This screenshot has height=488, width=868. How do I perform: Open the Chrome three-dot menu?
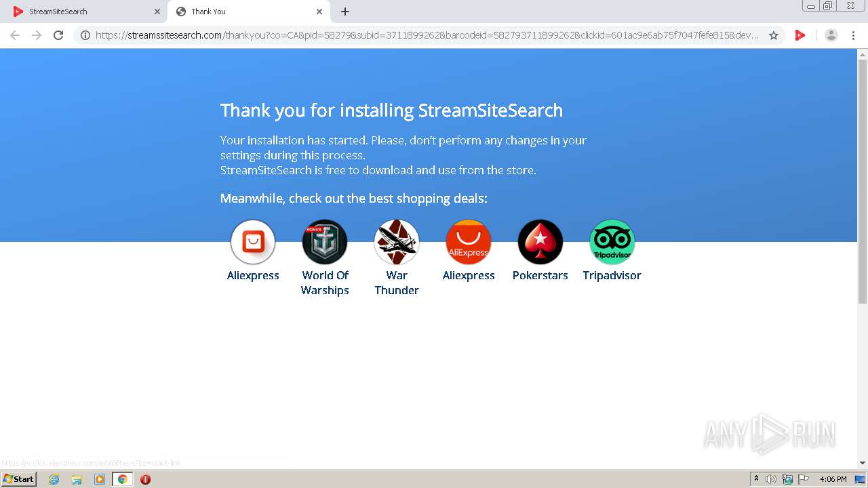854,35
